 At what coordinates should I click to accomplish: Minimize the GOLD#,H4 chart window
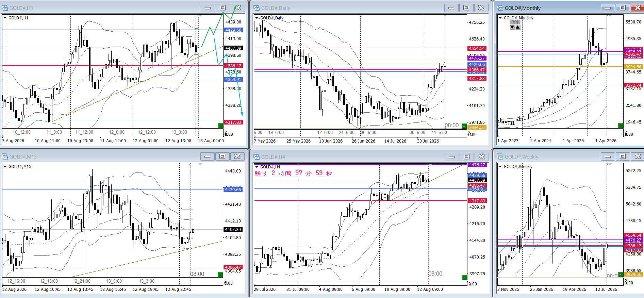(x=452, y=157)
